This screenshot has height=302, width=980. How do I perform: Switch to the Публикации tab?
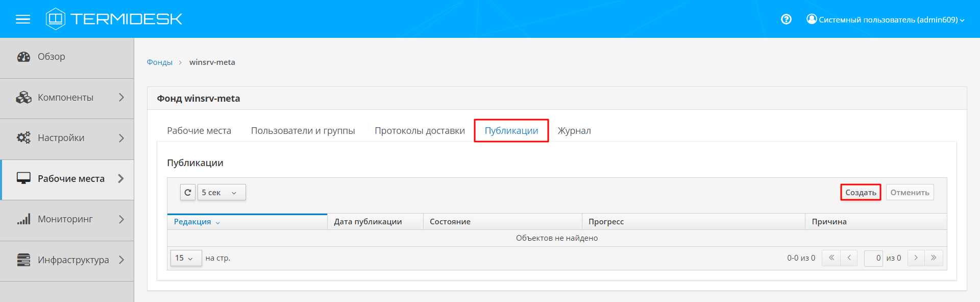click(x=511, y=131)
